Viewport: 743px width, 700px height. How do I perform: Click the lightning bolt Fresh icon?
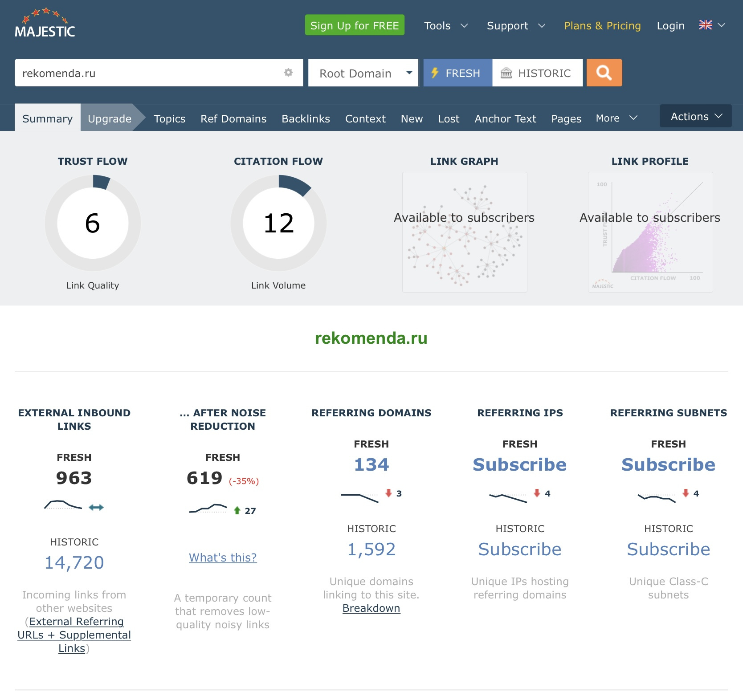[435, 73]
